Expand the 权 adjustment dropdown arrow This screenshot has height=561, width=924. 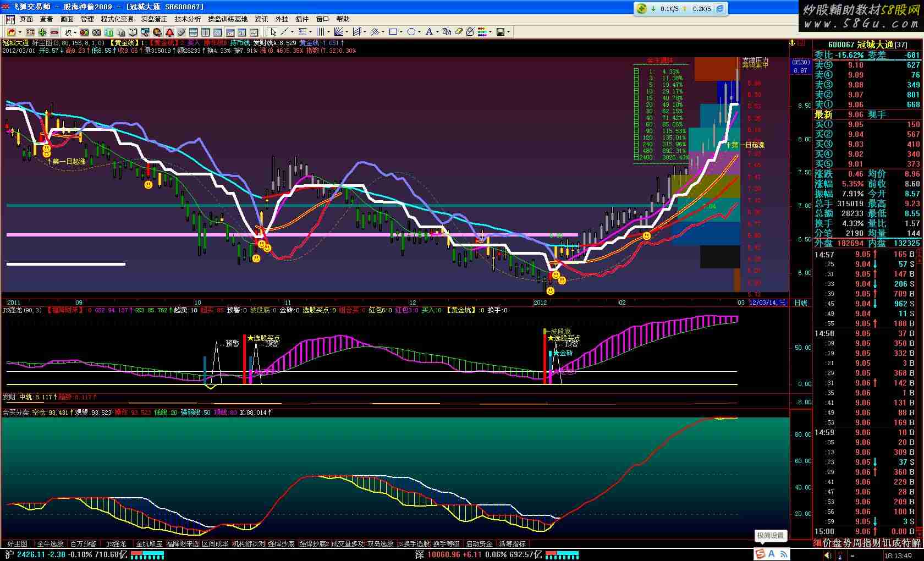pos(75,32)
